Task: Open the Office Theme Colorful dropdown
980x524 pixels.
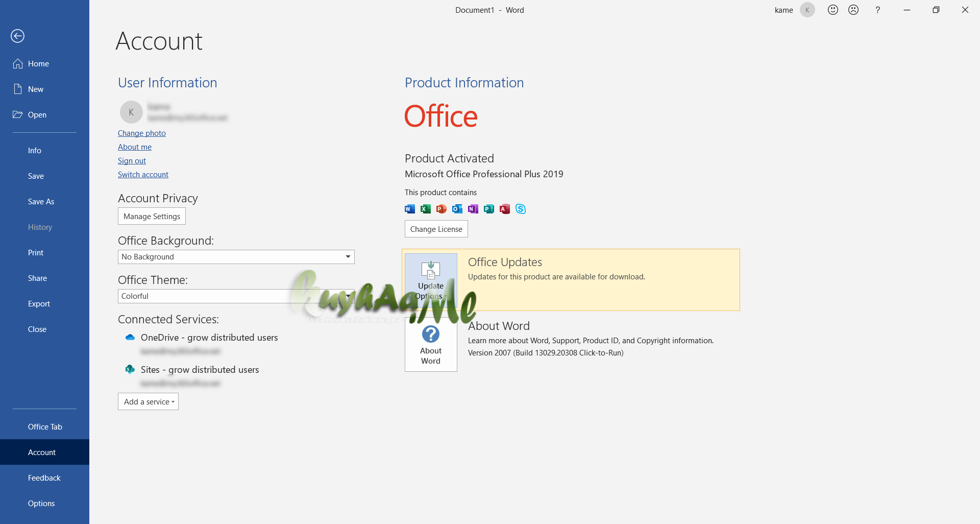Action: click(236, 296)
